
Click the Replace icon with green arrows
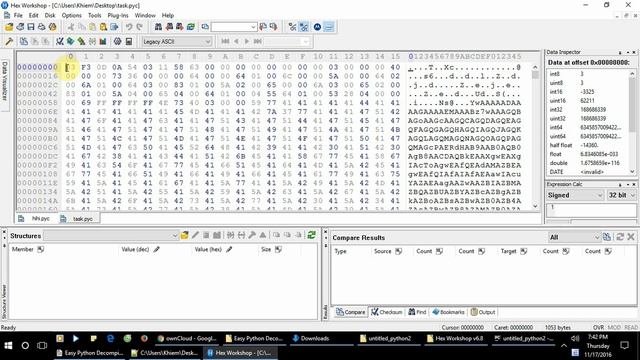coord(191,27)
